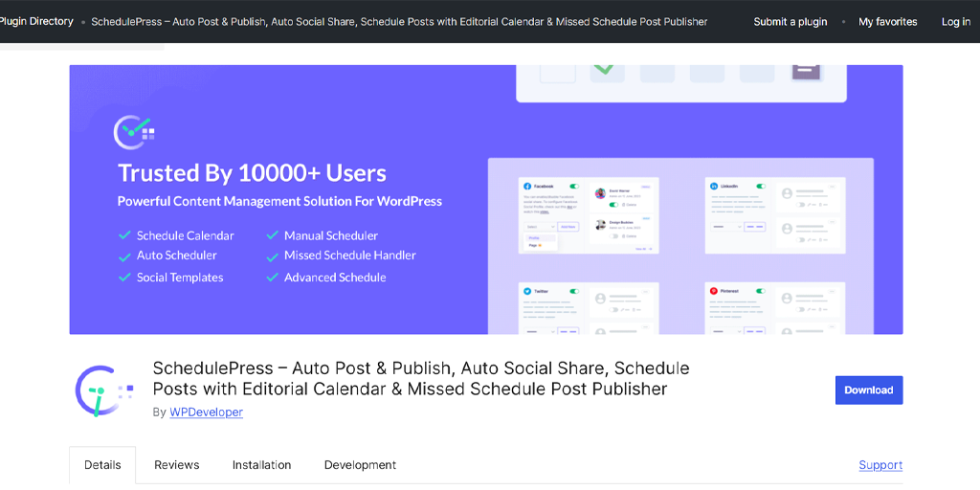The height and width of the screenshot is (490, 980).
Task: Click Log in in the top bar
Action: [956, 22]
